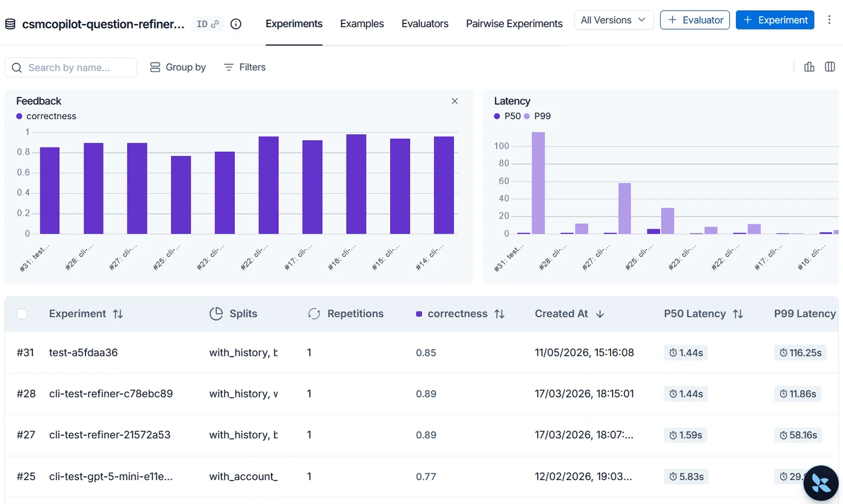843x504 pixels.
Task: Click the 0.77 correctness value
Action: 426,477
